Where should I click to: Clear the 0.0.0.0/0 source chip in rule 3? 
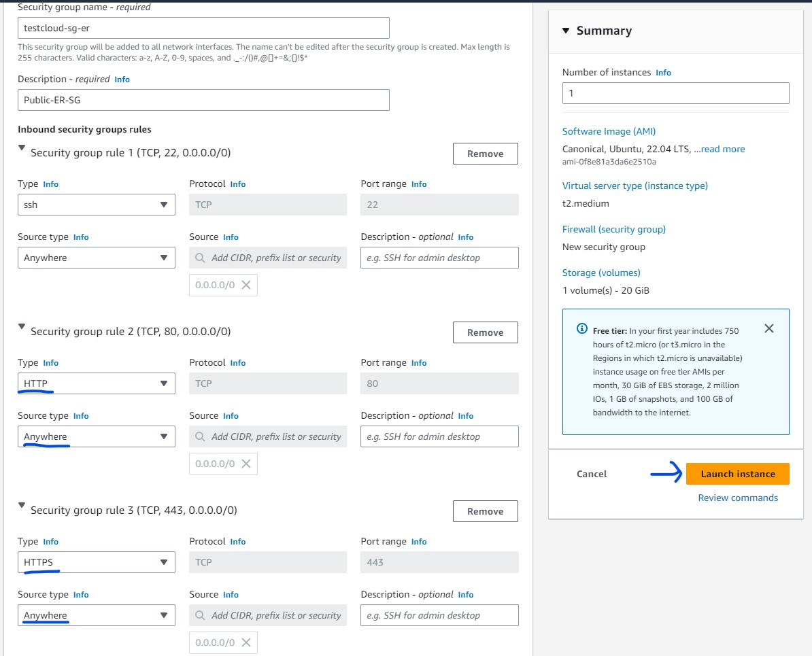(246, 642)
